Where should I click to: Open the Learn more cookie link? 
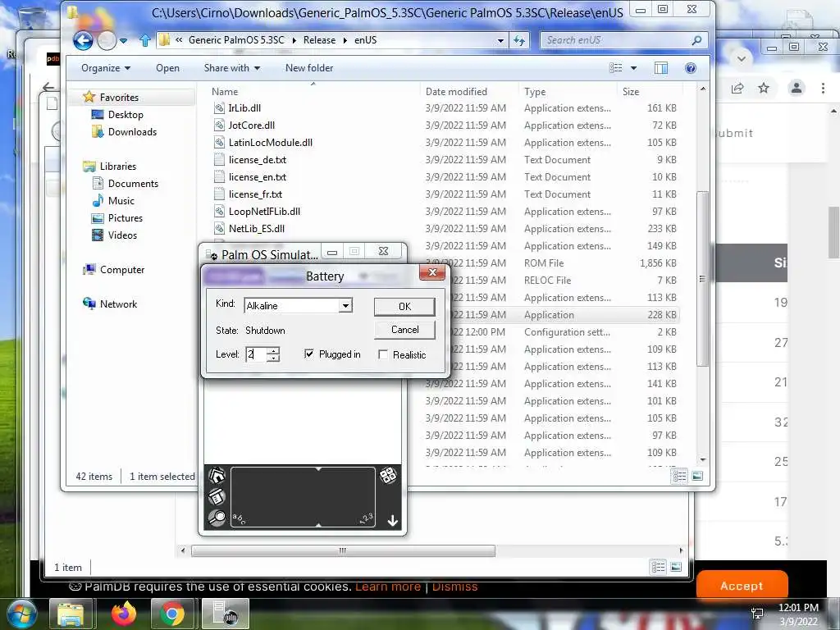coord(388,586)
